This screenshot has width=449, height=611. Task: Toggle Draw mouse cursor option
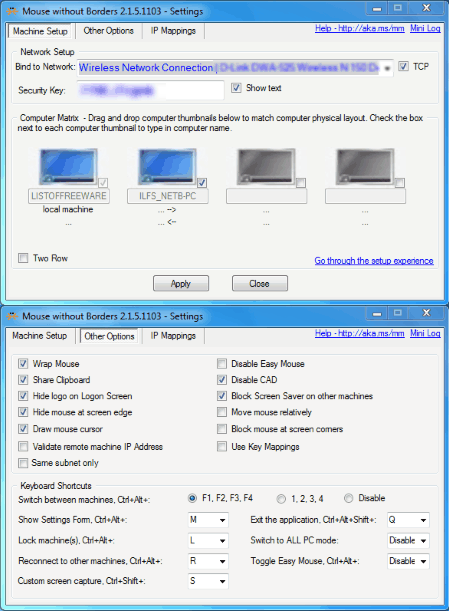[23, 429]
